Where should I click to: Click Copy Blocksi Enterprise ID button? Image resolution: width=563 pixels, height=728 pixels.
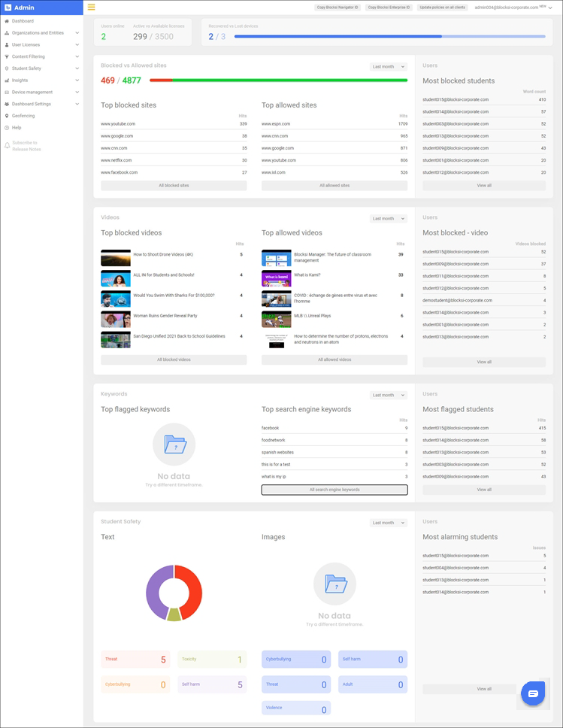[389, 8]
